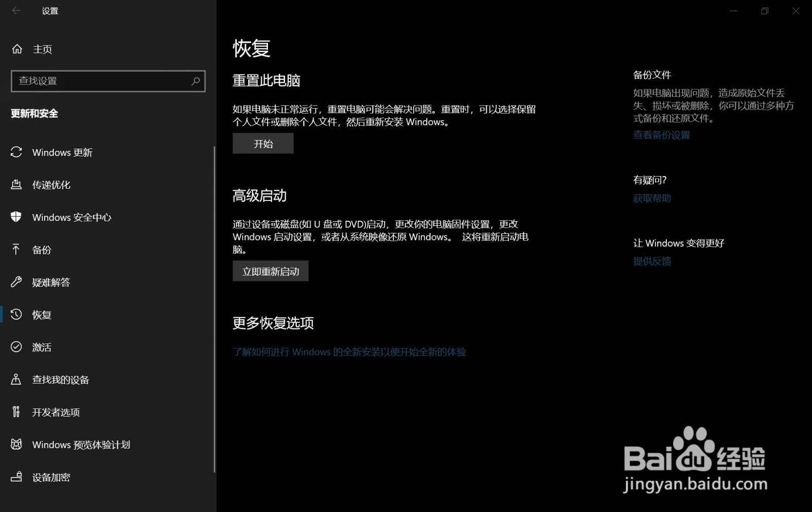Click the home icon beside 主页
The width and height of the screenshot is (812, 512).
coord(17,49)
